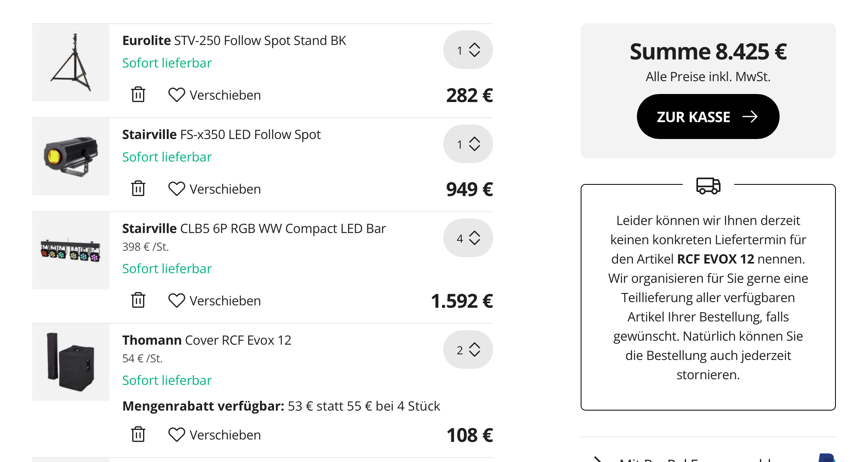
Task: Click heart icon beside Eurolite stand Verschieben
Action: pos(176,95)
